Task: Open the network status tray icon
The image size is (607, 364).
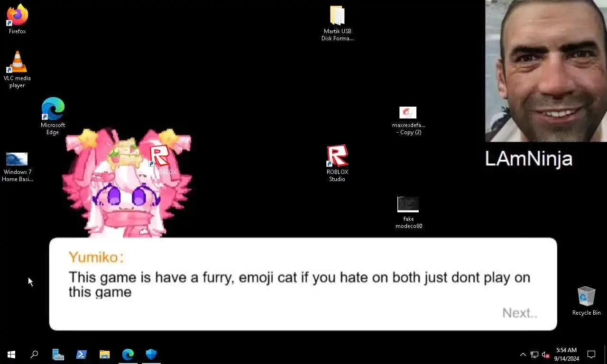Action: [534, 355]
